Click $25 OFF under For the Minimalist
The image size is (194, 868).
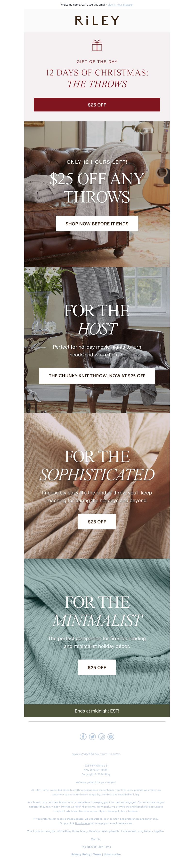tap(97, 667)
